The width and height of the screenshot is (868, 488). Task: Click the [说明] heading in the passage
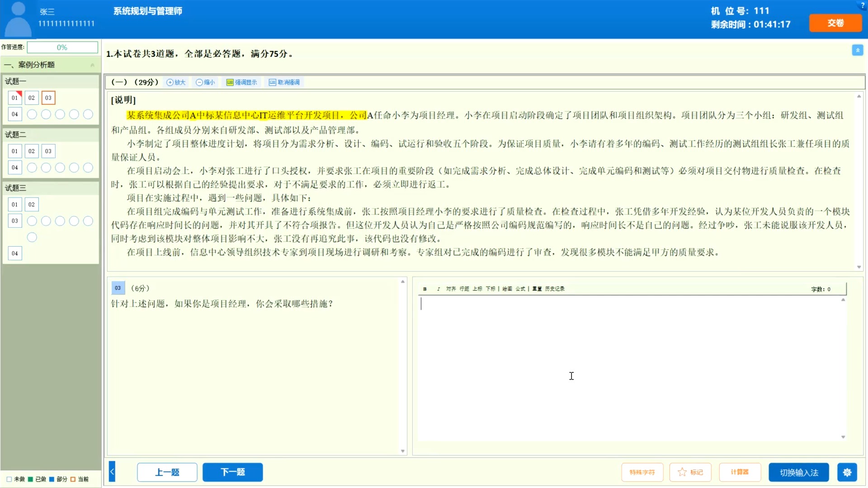click(123, 100)
